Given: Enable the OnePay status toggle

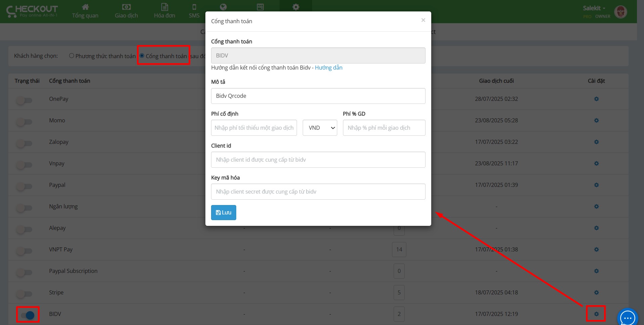Looking at the screenshot, I should [24, 100].
